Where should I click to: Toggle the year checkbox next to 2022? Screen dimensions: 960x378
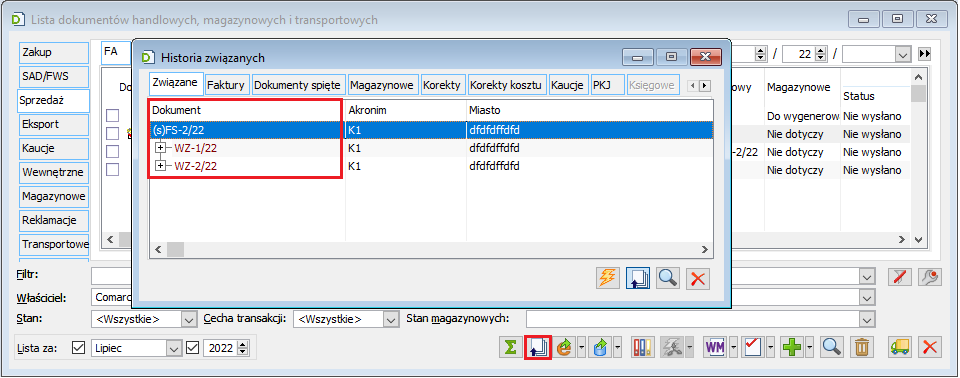click(x=192, y=348)
